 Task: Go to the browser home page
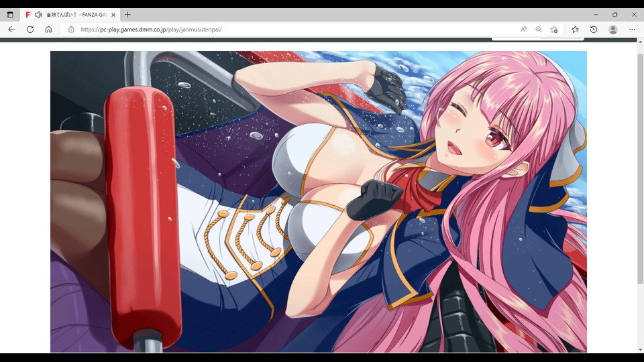pos(48,29)
